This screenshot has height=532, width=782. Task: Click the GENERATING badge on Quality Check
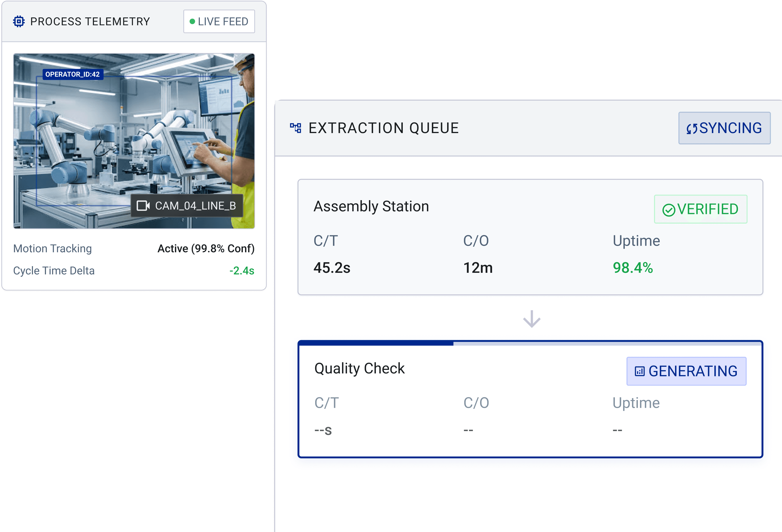[686, 371]
